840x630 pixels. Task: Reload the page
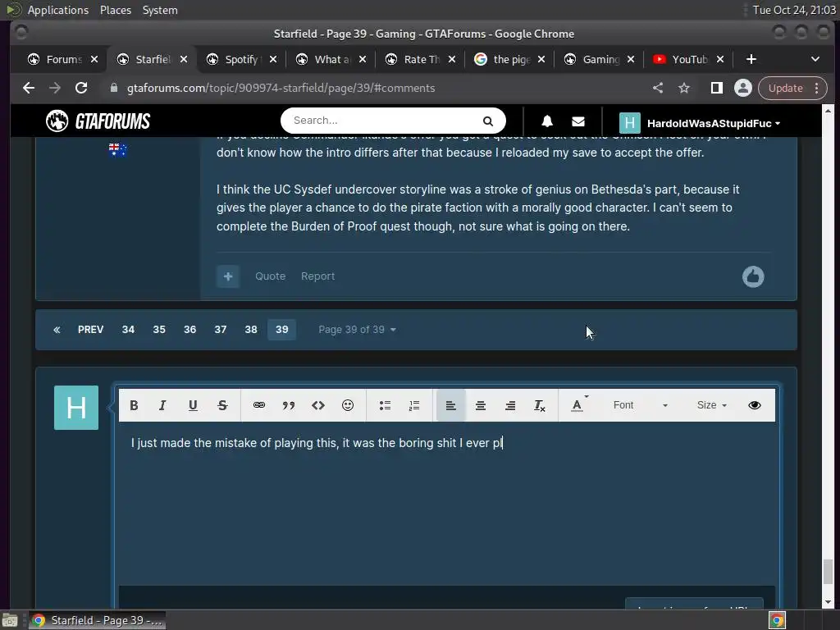click(81, 88)
